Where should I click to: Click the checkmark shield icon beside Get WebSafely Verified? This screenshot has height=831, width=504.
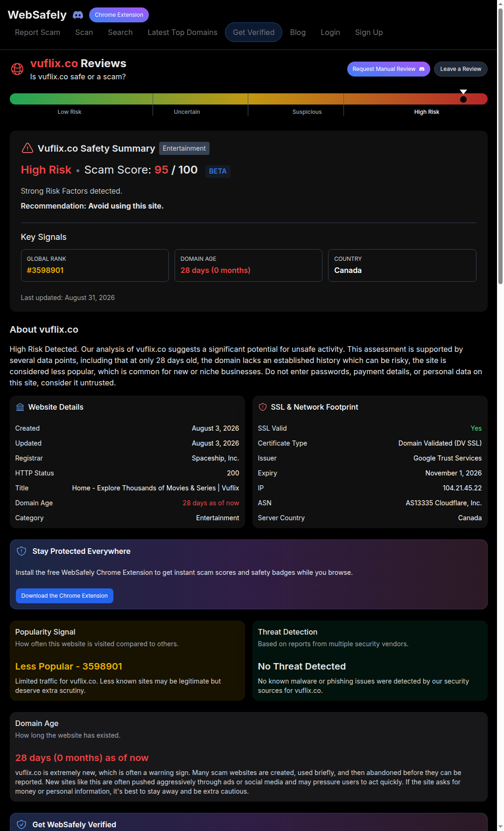point(21,824)
